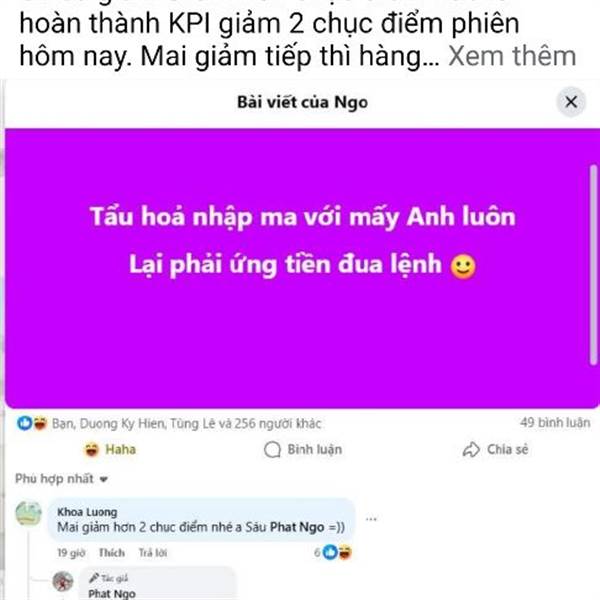Open Khoa Luong's profile avatar
600x600 pixels.
28,513
